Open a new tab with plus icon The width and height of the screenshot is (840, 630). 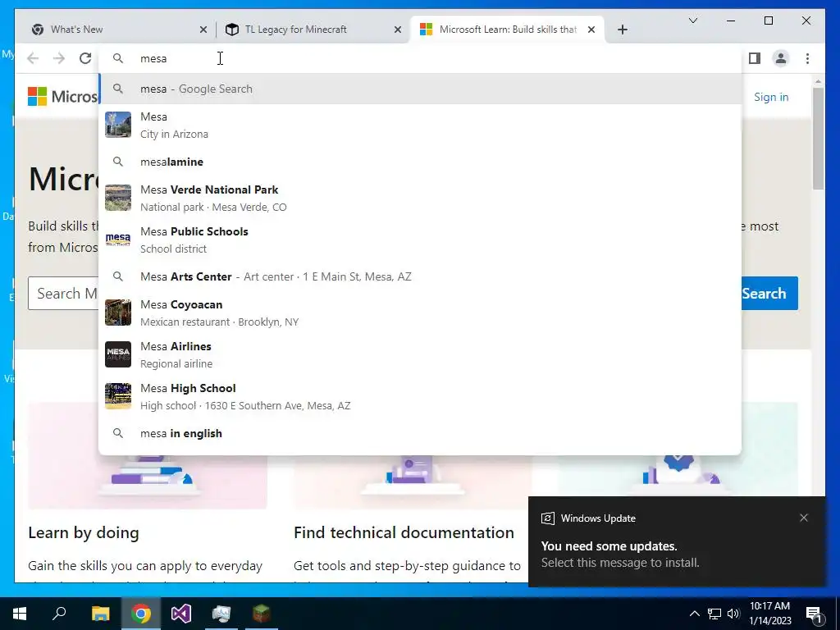pyautogui.click(x=622, y=30)
